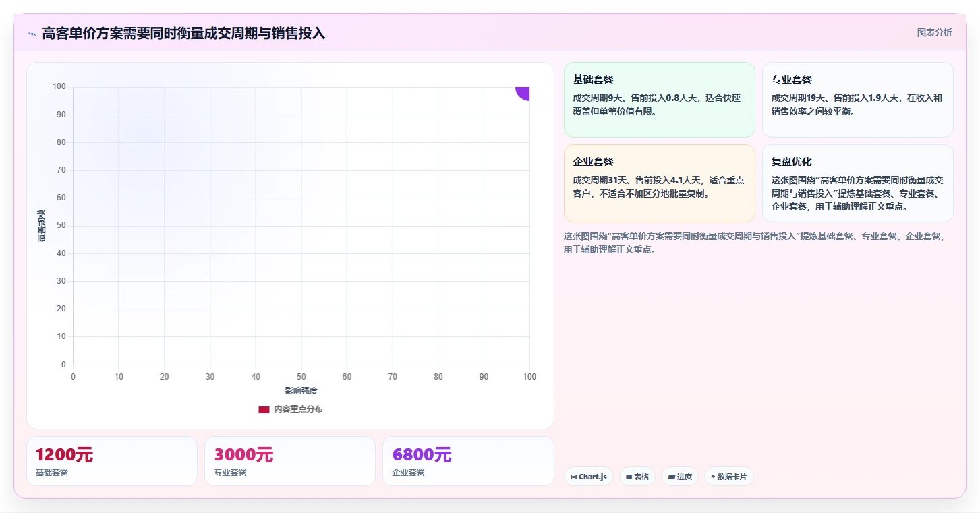Click the 成交周期31天 description in 企业套餐 card

click(x=659, y=187)
